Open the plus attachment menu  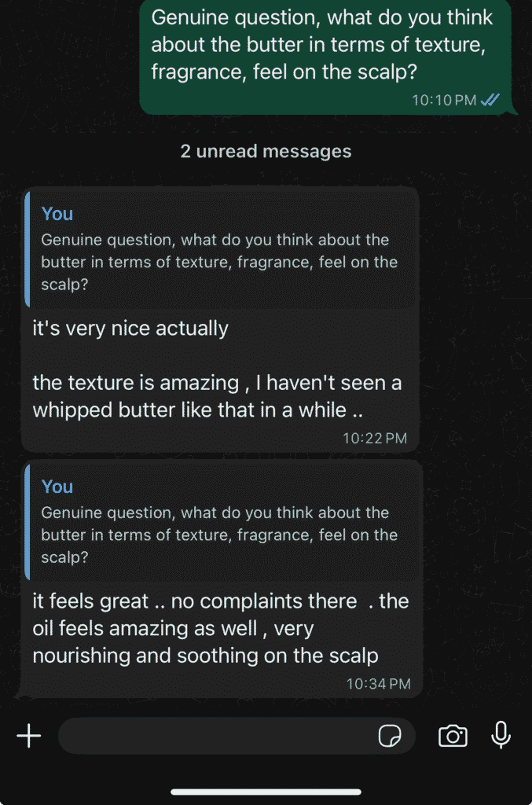tap(29, 736)
